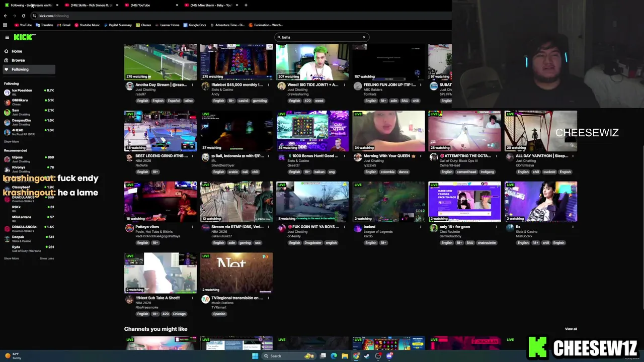
Task: Open site information icon in address bar
Action: (34, 16)
